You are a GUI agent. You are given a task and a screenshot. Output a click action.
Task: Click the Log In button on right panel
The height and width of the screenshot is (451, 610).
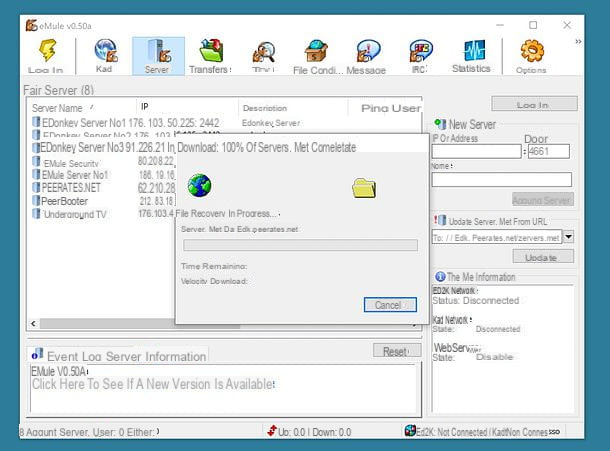(534, 104)
